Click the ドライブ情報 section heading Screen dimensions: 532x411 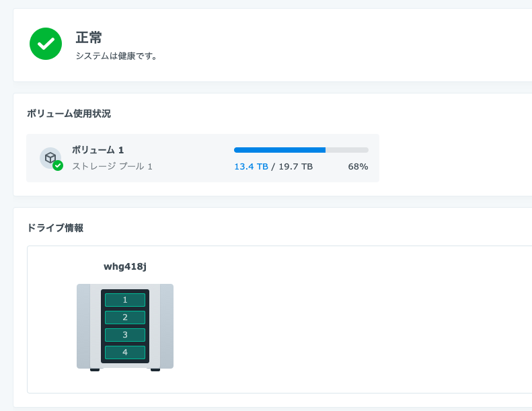pyautogui.click(x=55, y=228)
